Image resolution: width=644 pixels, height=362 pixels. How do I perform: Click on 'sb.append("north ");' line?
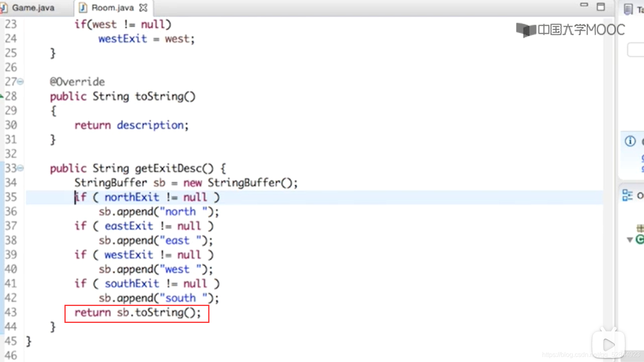click(159, 212)
